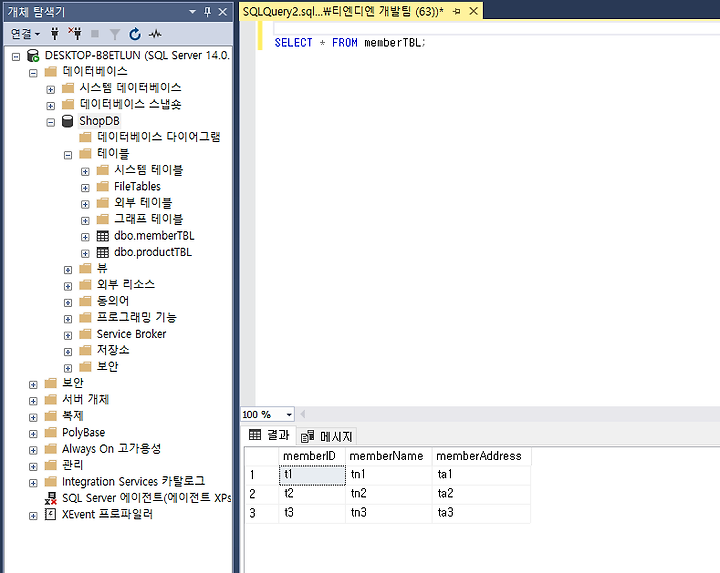
Task: Click Integration Services 카탈로그 folder icon
Action: coord(51,482)
